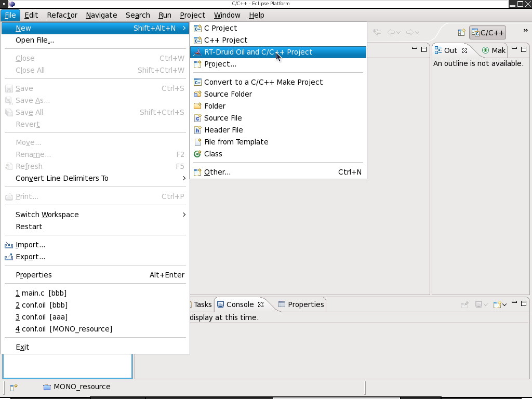Click the Other... wizard icon
This screenshot has height=399, width=532.
coord(197,172)
